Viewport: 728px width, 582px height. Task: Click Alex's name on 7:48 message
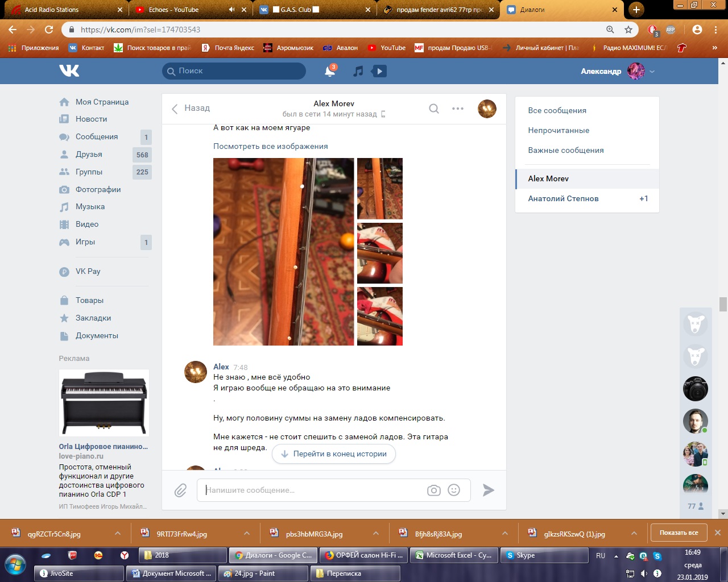pyautogui.click(x=221, y=367)
